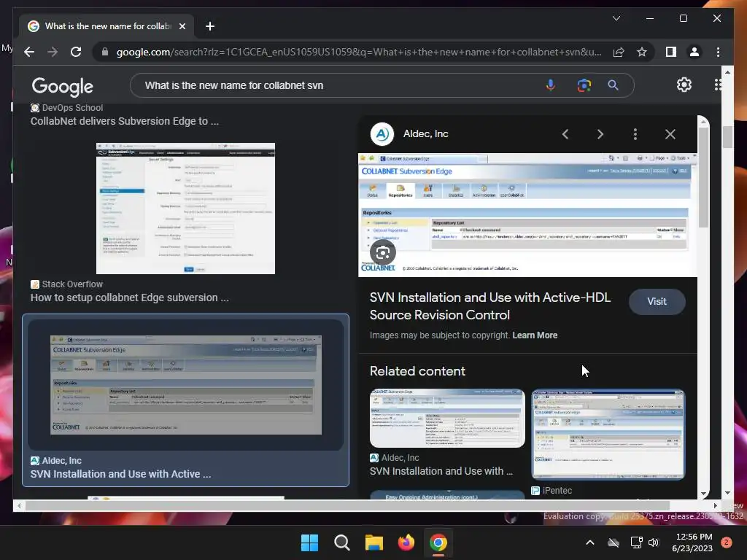Open File Explorer from taskbar

(x=374, y=542)
